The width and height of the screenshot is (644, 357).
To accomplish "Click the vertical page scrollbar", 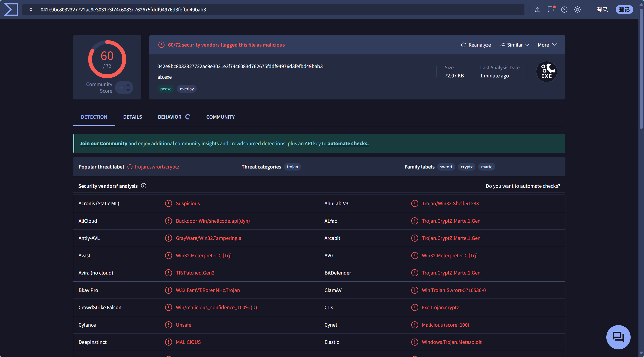I will (641, 68).
